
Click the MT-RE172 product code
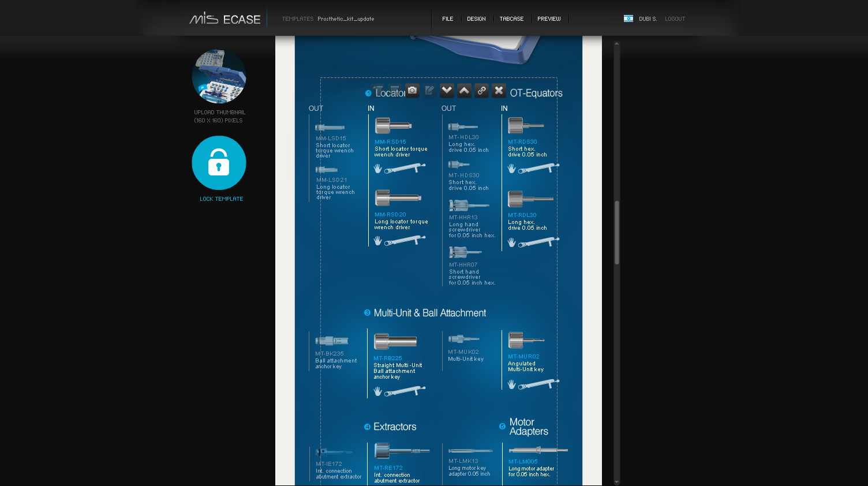(388, 468)
